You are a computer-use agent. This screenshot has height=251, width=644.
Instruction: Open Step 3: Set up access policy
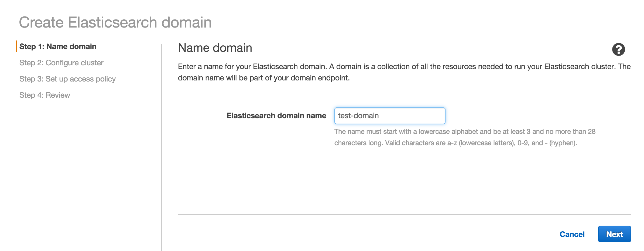[x=67, y=79]
